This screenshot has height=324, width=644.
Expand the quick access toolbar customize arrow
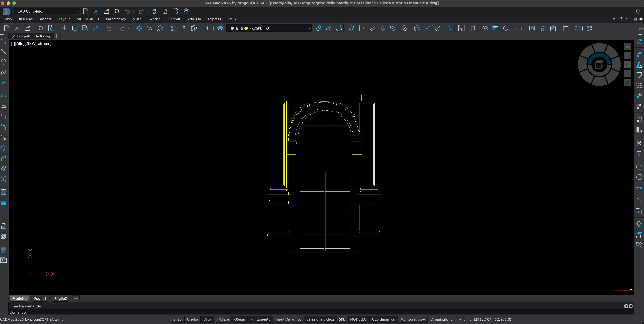194,12
